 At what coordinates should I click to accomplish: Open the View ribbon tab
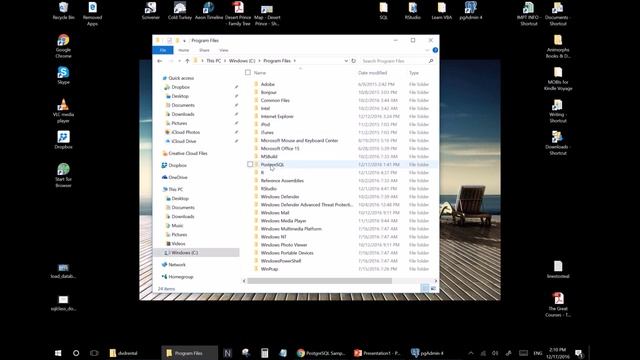click(x=223, y=50)
